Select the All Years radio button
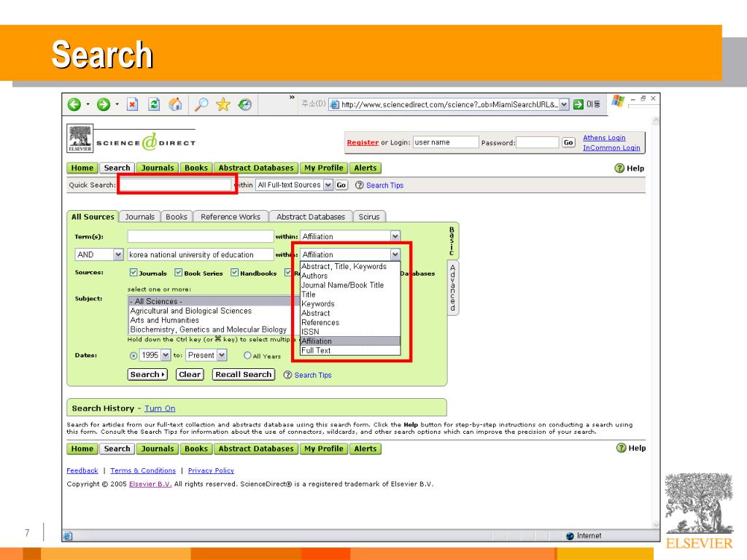 tap(247, 355)
